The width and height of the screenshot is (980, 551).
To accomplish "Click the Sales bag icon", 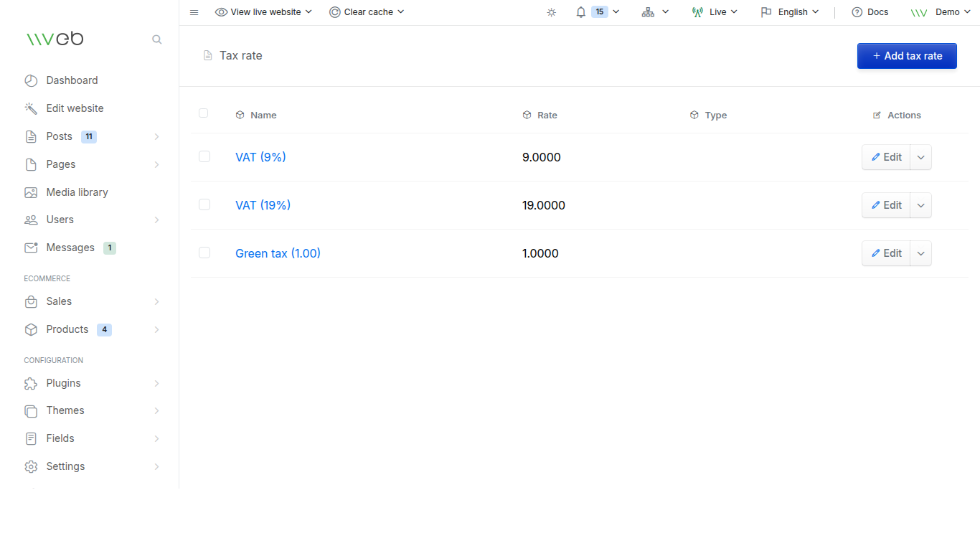I will [31, 301].
